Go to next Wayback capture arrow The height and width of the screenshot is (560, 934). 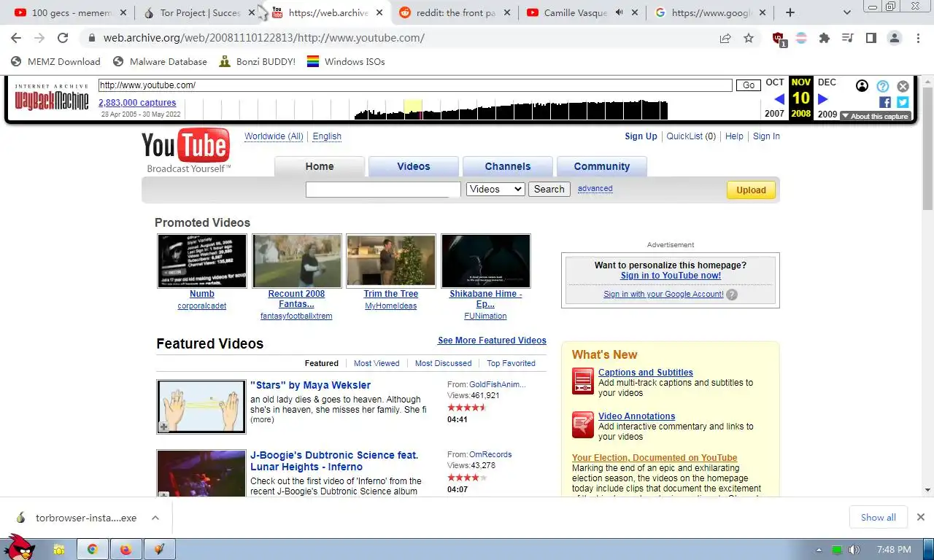point(823,98)
